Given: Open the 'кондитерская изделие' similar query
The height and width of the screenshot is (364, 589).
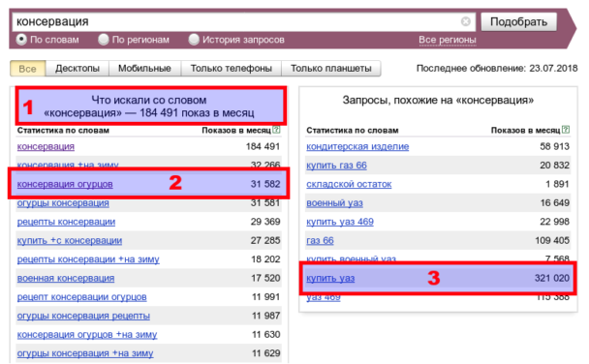Looking at the screenshot, I should pos(357,147).
